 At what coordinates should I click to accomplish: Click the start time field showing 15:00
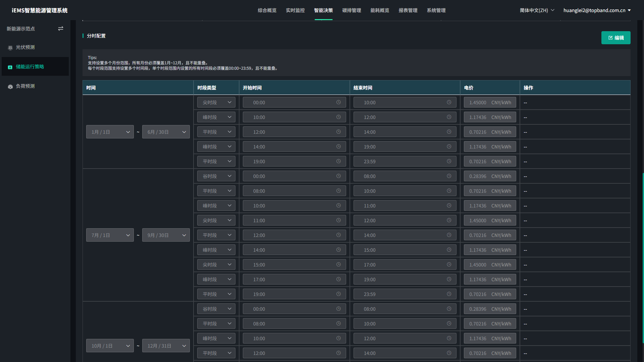[294, 265]
